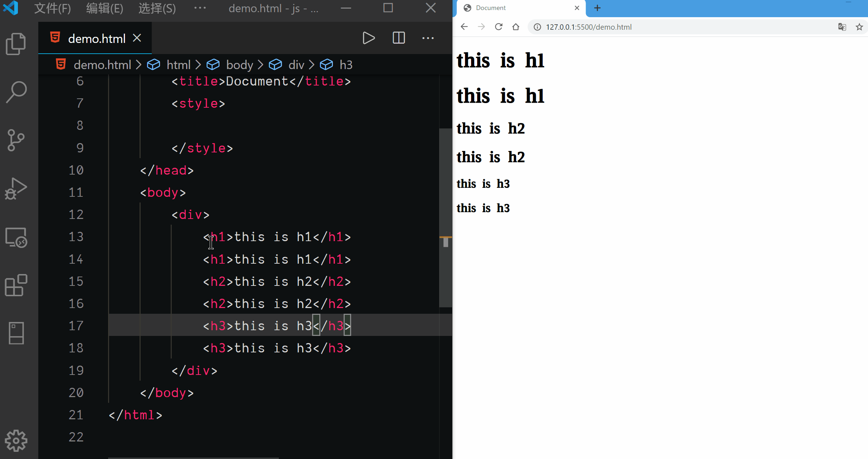Open the Explorer view in activity bar
The width and height of the screenshot is (868, 459).
[16, 44]
